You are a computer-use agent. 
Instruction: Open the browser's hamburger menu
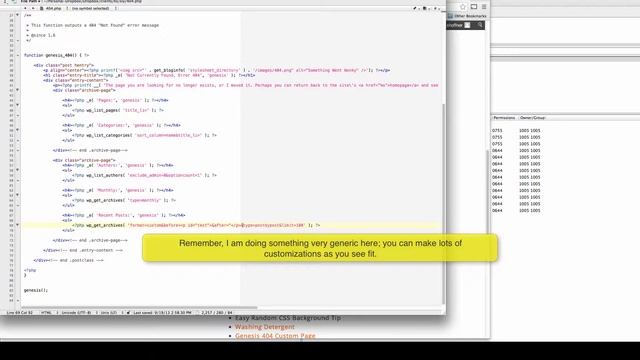tap(484, 7)
